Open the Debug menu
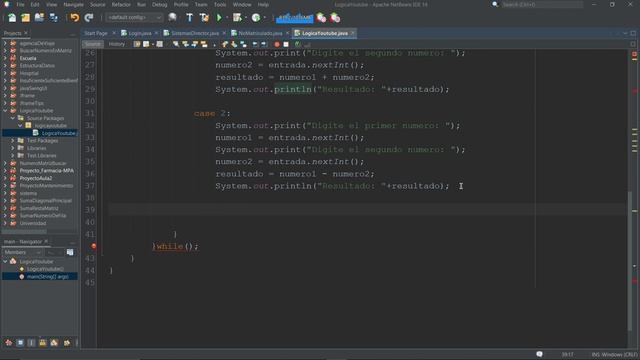 click(160, 4)
